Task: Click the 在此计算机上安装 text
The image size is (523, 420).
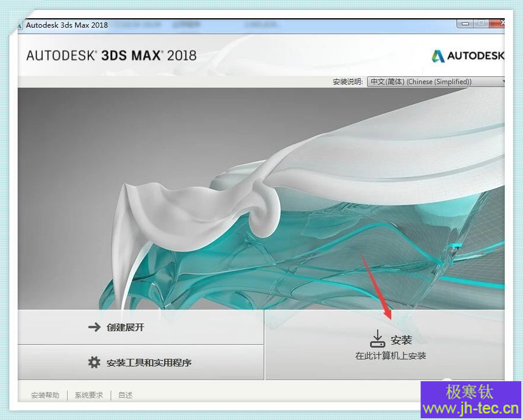Action: [391, 356]
